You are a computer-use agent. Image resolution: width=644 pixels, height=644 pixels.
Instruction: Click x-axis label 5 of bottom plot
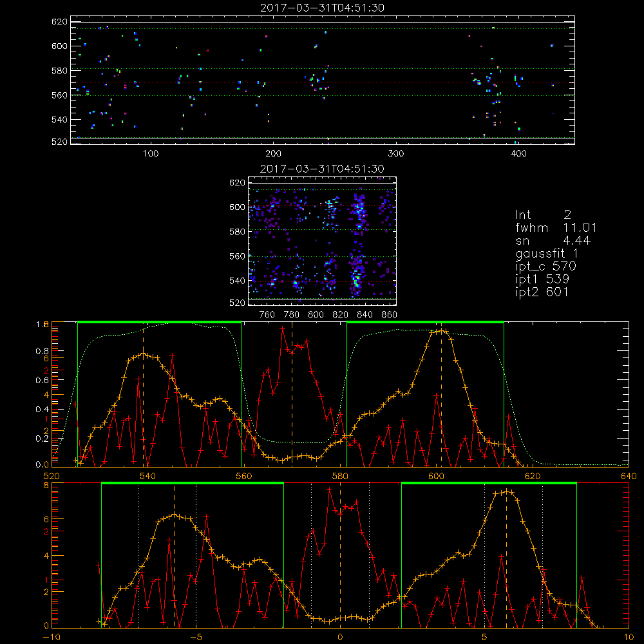pyautogui.click(x=485, y=638)
